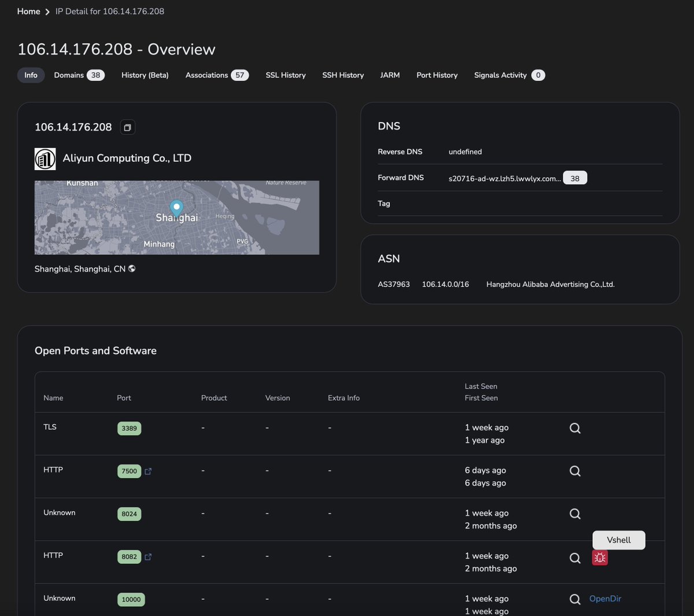This screenshot has width=694, height=616.
Task: Click the Aliyun Computing Co., LTD name
Action: 127,158
